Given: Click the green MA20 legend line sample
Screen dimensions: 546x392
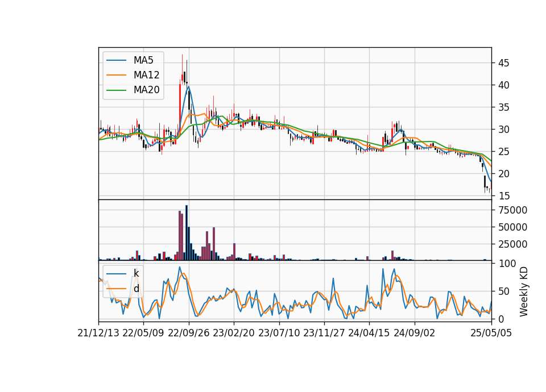Looking at the screenshot, I should [116, 90].
